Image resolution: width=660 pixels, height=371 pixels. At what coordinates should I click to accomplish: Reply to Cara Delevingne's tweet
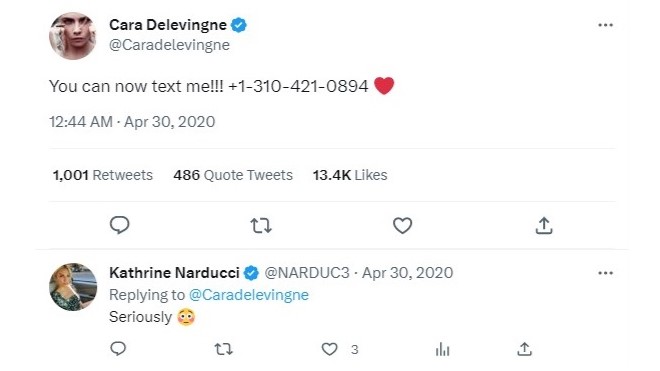click(x=120, y=225)
